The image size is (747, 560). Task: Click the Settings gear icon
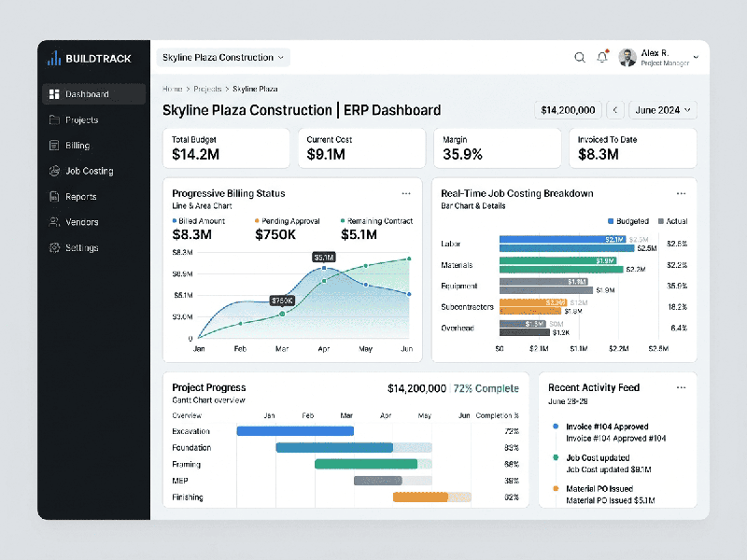(54, 247)
